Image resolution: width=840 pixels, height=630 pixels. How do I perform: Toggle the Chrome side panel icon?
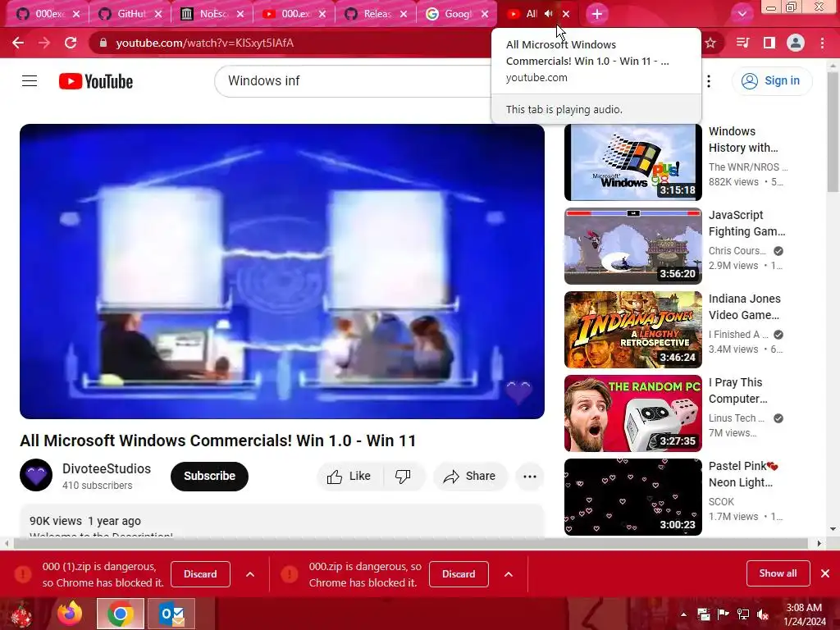click(x=769, y=43)
